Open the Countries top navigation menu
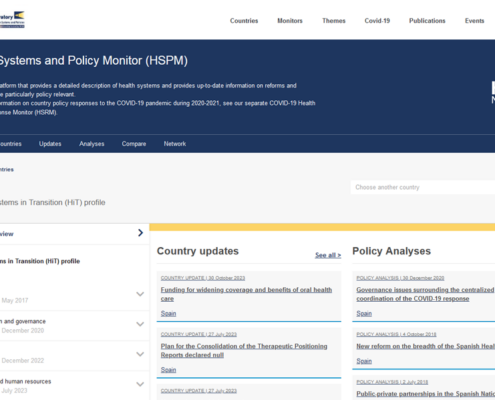This screenshot has width=495, height=400. [x=244, y=21]
